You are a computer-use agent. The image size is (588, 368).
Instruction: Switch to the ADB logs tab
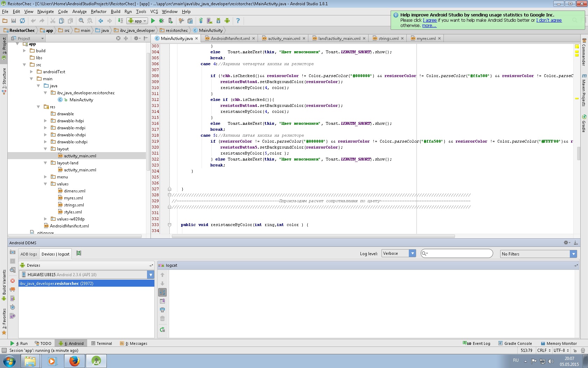(29, 254)
